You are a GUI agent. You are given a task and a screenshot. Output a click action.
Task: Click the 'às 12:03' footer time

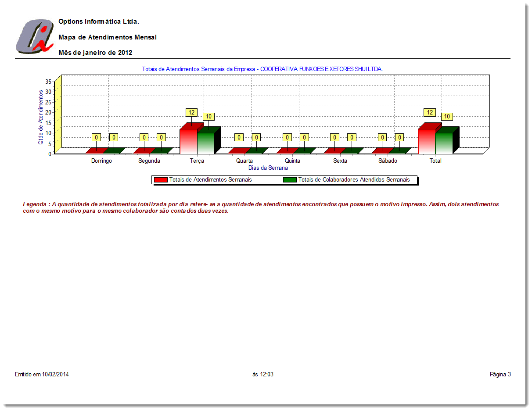[263, 375]
